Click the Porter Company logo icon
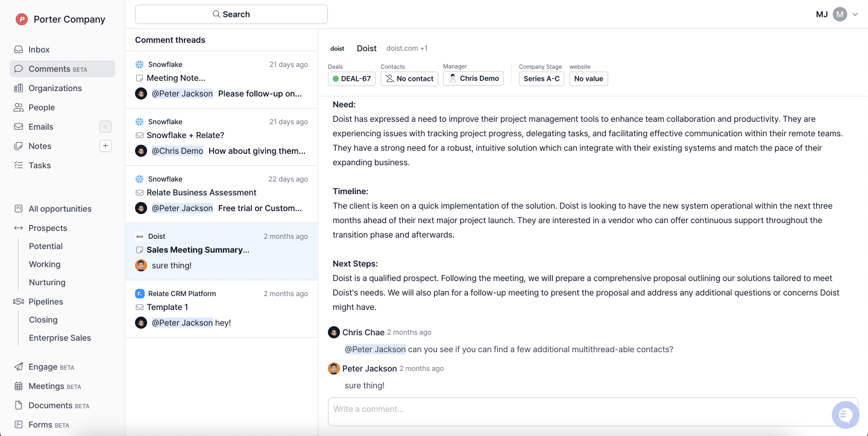 (22, 19)
